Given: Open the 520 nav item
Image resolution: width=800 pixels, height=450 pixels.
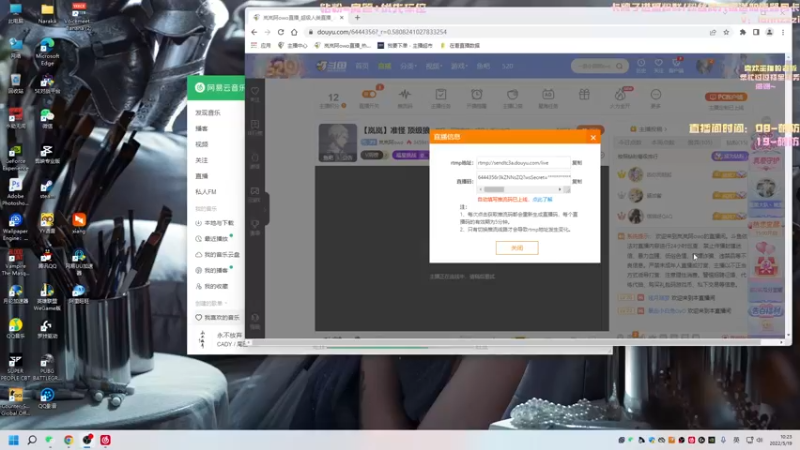Looking at the screenshot, I should [507, 66].
